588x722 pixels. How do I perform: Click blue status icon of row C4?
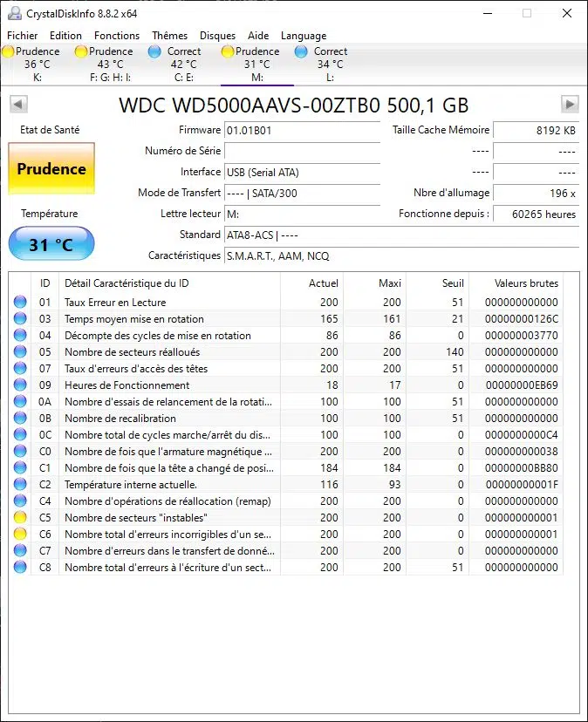coord(20,501)
